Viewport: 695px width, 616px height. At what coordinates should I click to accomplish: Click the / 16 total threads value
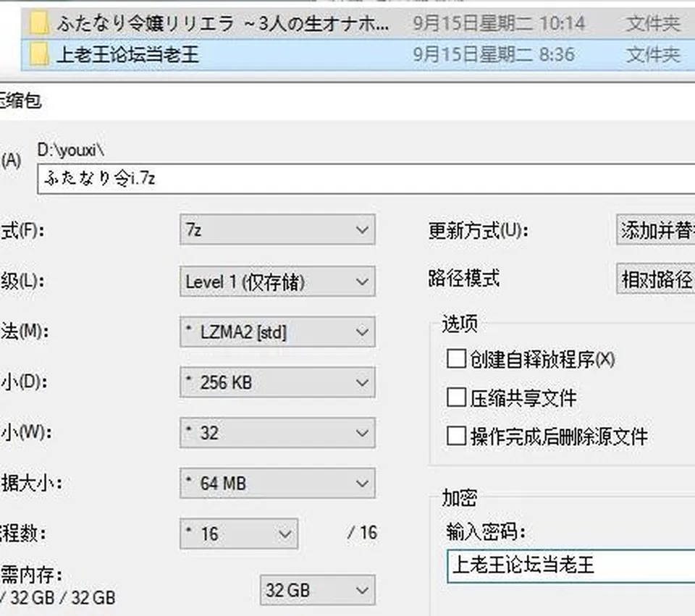tap(362, 533)
